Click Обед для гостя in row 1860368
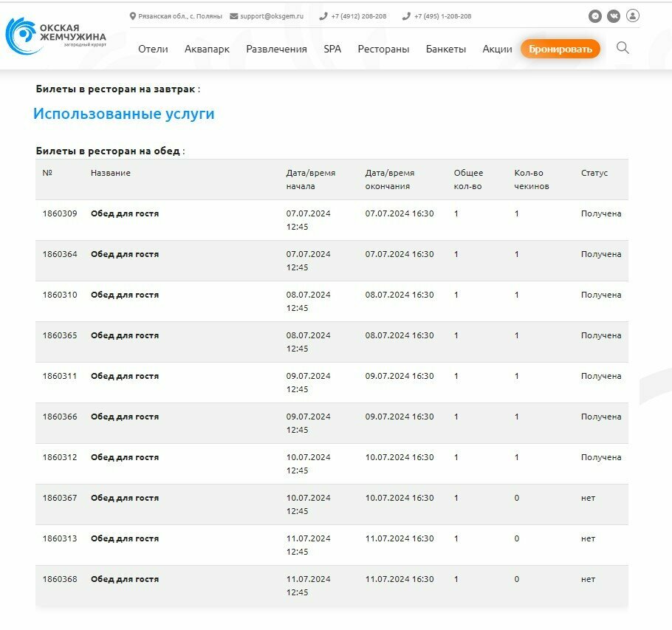Screen dimensions: 672x630 (125, 579)
